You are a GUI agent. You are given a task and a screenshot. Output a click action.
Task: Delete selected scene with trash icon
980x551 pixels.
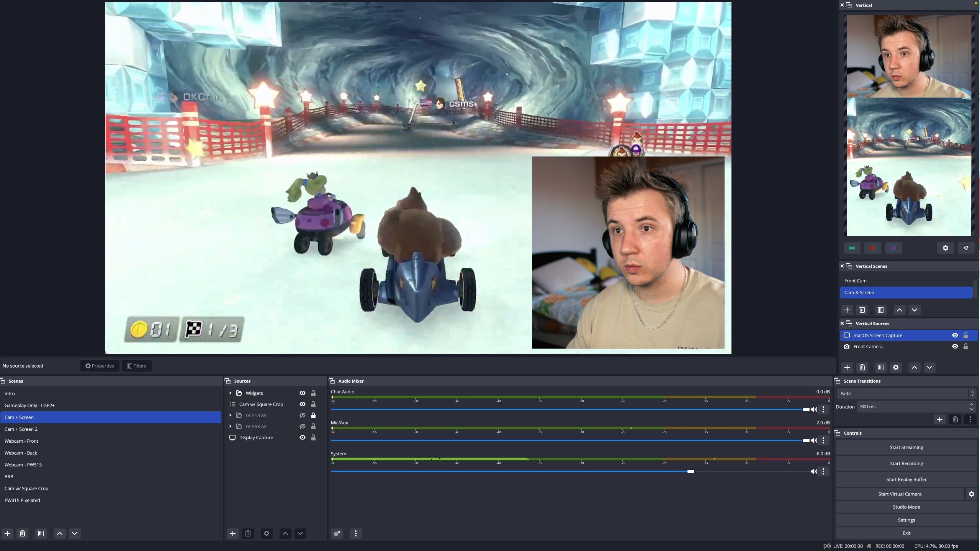coord(23,533)
